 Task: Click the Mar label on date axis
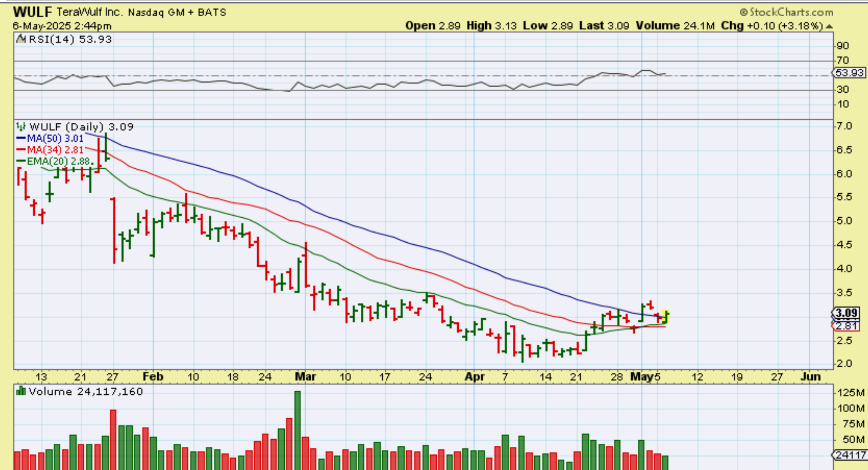coord(305,377)
